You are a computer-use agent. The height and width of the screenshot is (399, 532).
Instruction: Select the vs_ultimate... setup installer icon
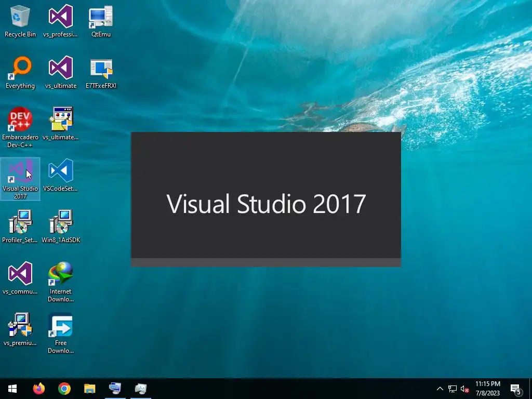coord(60,124)
